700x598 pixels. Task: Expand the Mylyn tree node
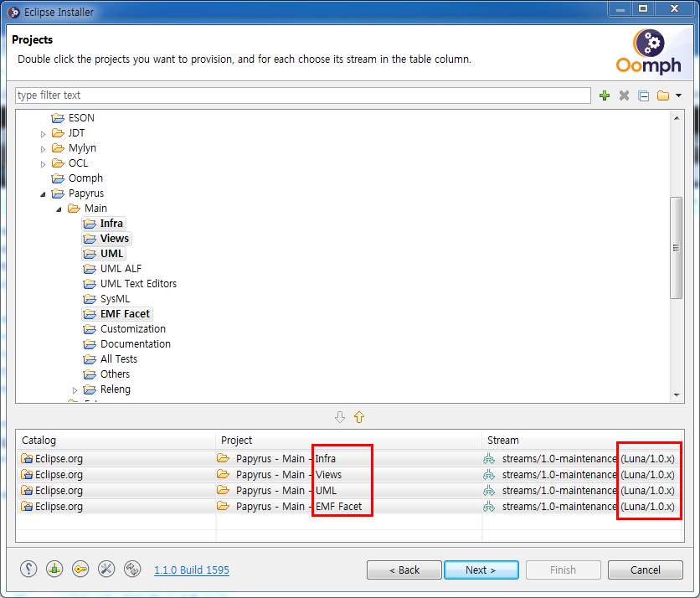(x=43, y=149)
